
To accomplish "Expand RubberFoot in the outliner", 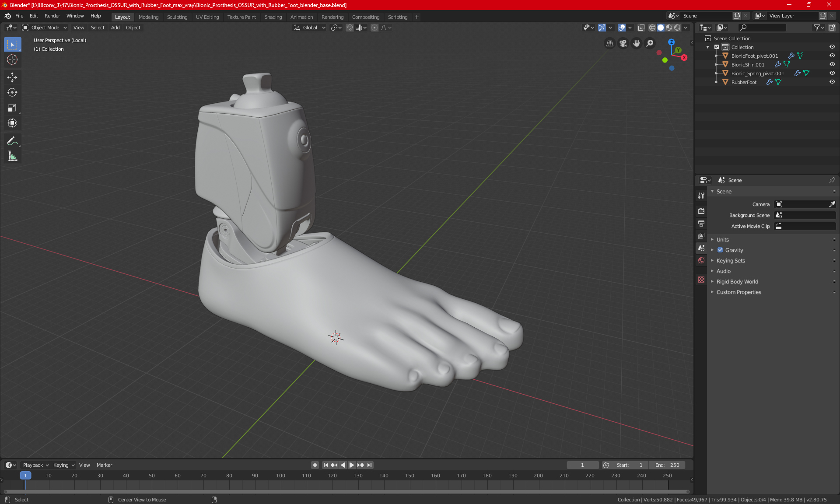I will tap(716, 82).
